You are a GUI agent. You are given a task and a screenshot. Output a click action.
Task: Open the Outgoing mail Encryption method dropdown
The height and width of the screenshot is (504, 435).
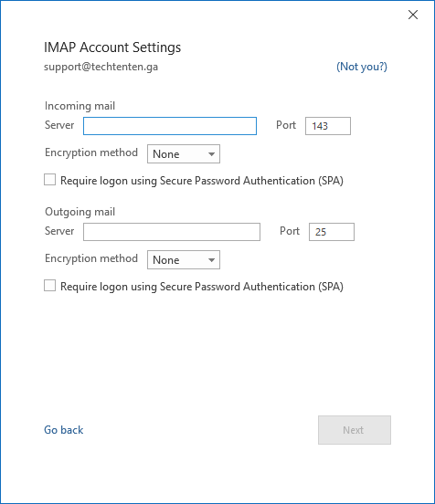[184, 259]
